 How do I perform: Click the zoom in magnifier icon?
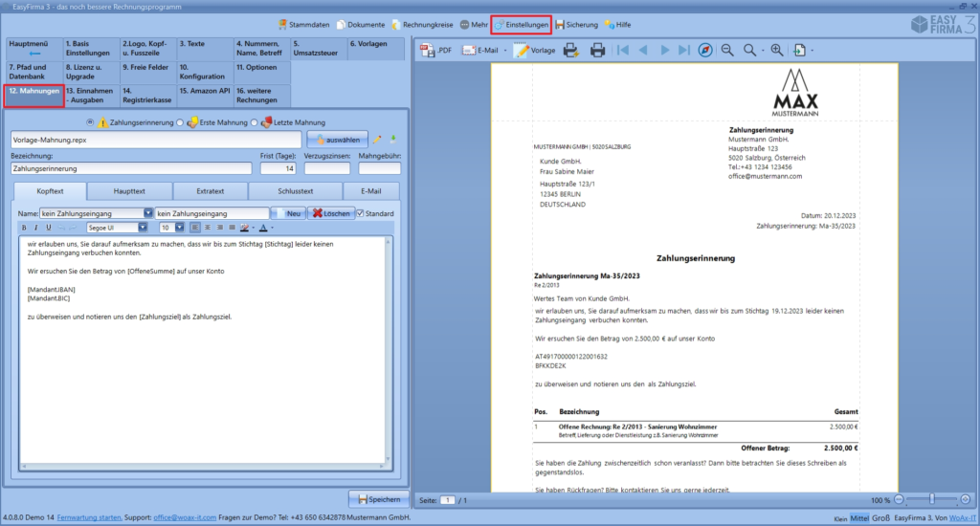click(776, 51)
